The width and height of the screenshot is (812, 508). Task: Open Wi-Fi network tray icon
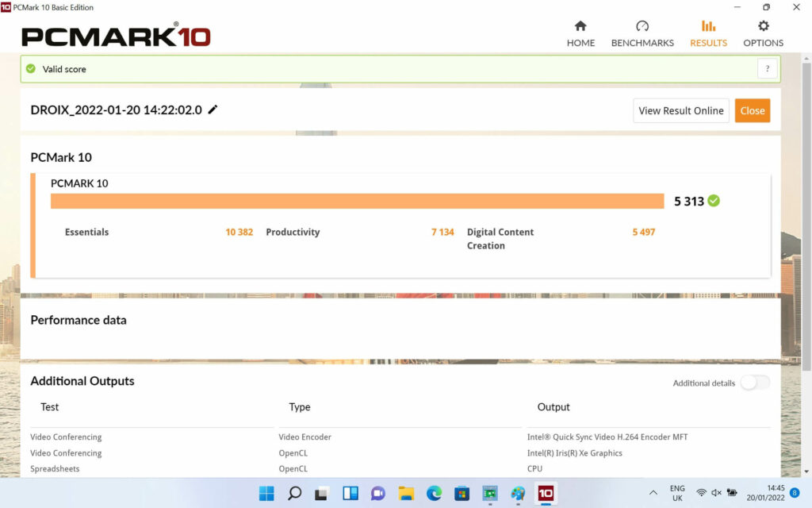pyautogui.click(x=701, y=492)
